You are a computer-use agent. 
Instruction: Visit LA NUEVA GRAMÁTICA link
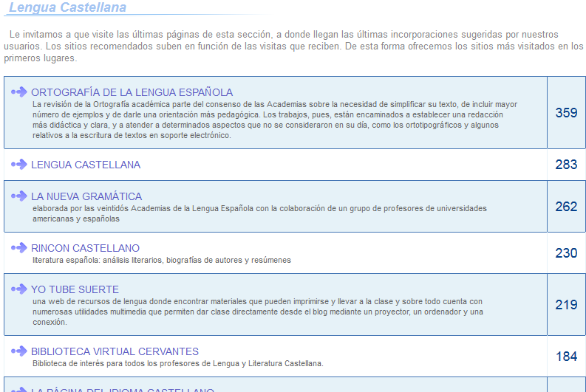(86, 196)
